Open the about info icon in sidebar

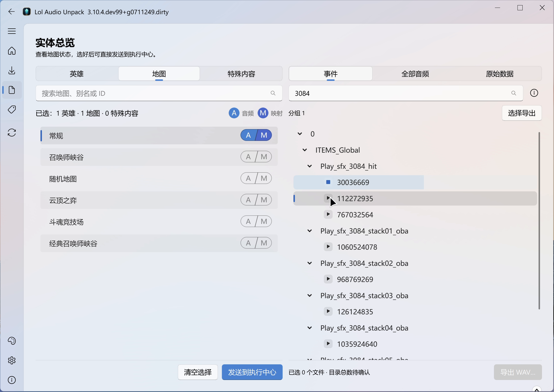pyautogui.click(x=12, y=380)
